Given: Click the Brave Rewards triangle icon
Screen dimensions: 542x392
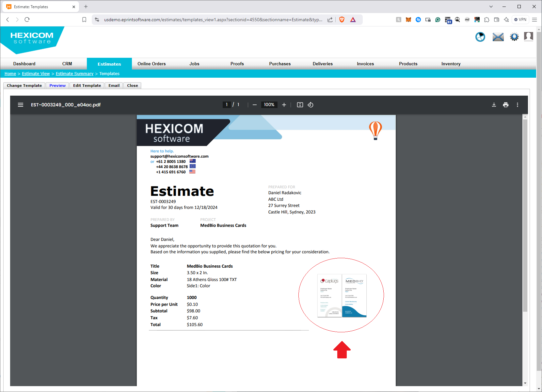Looking at the screenshot, I should 353,20.
